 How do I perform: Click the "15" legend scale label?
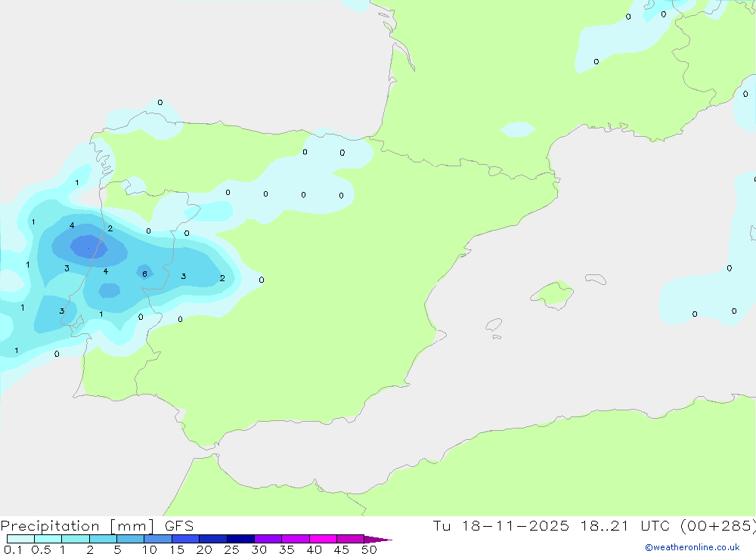177,549
